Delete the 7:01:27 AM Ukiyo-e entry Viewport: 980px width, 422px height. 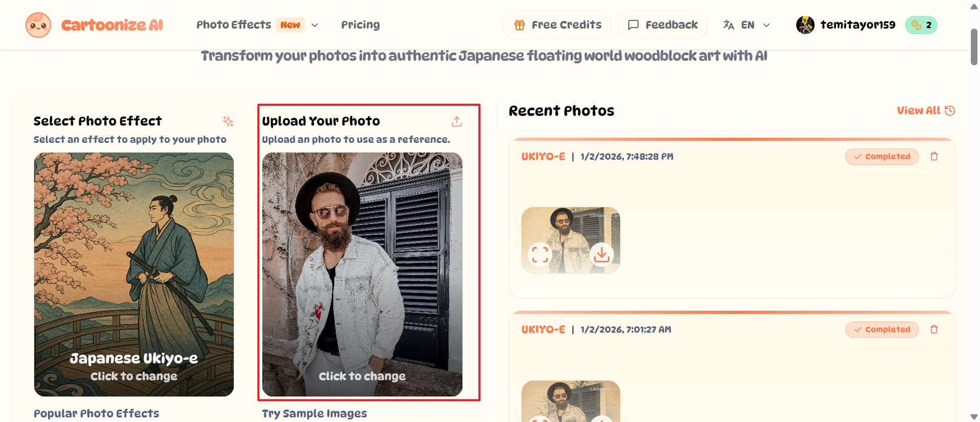point(934,330)
